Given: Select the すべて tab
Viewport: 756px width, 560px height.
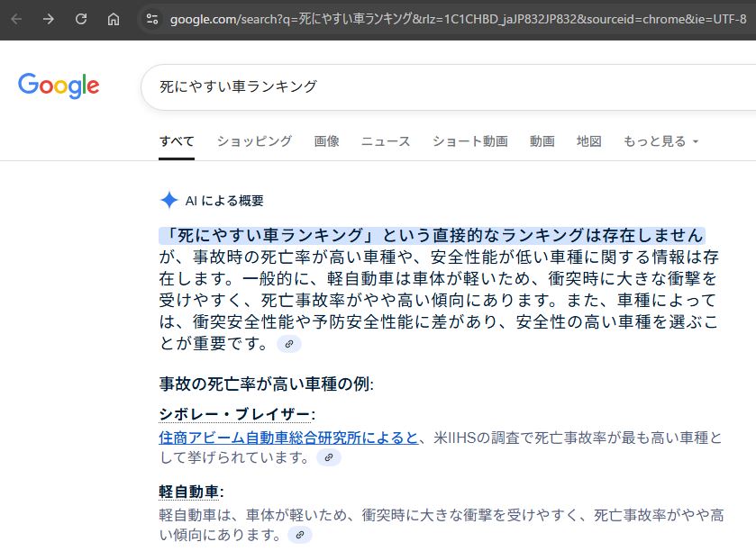Looking at the screenshot, I should coord(177,141).
